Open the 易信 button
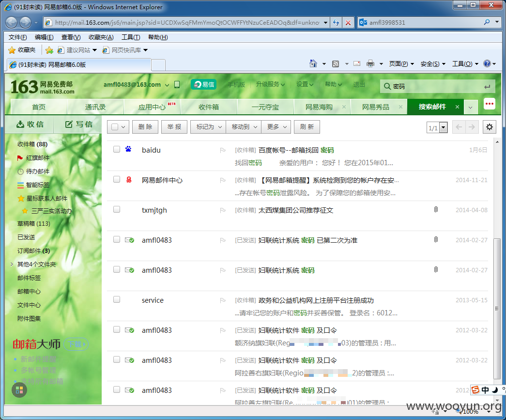506x420 pixels. pyautogui.click(x=204, y=84)
